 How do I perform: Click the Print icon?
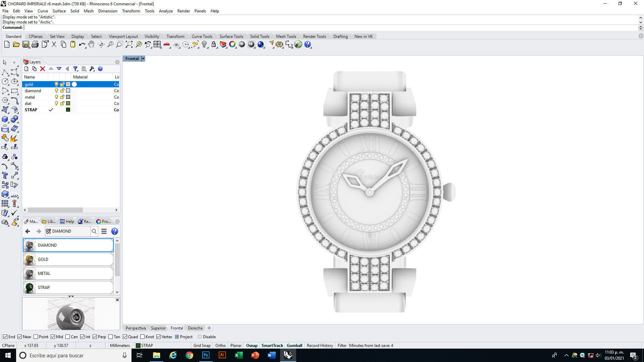click(35, 44)
